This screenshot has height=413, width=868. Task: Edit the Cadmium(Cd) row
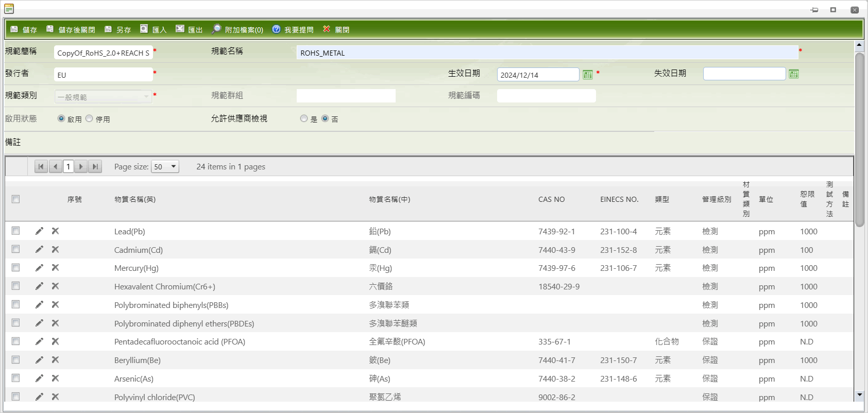39,250
